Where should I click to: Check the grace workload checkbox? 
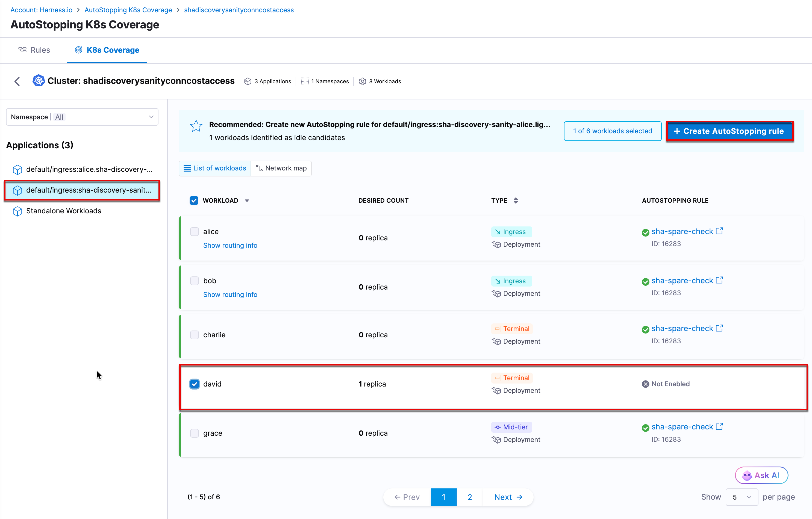(x=195, y=433)
